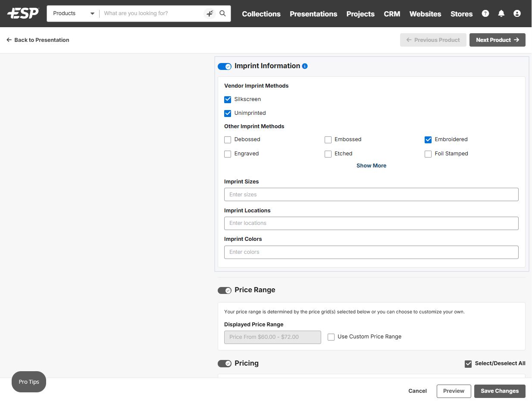Uncheck the Silkscreen imprint method

[x=228, y=99]
